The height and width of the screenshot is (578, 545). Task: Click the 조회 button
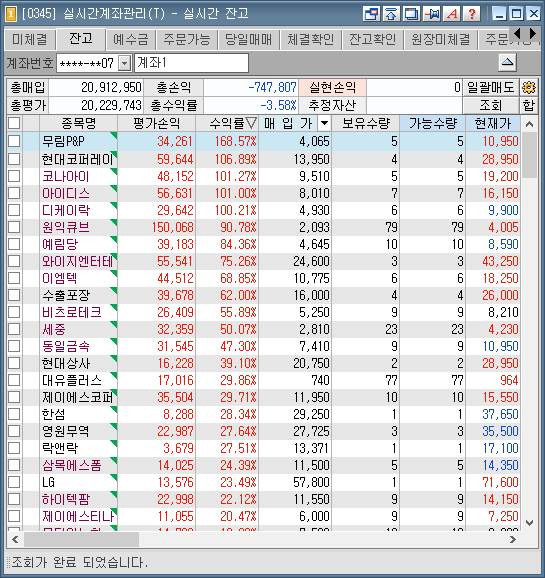point(490,105)
